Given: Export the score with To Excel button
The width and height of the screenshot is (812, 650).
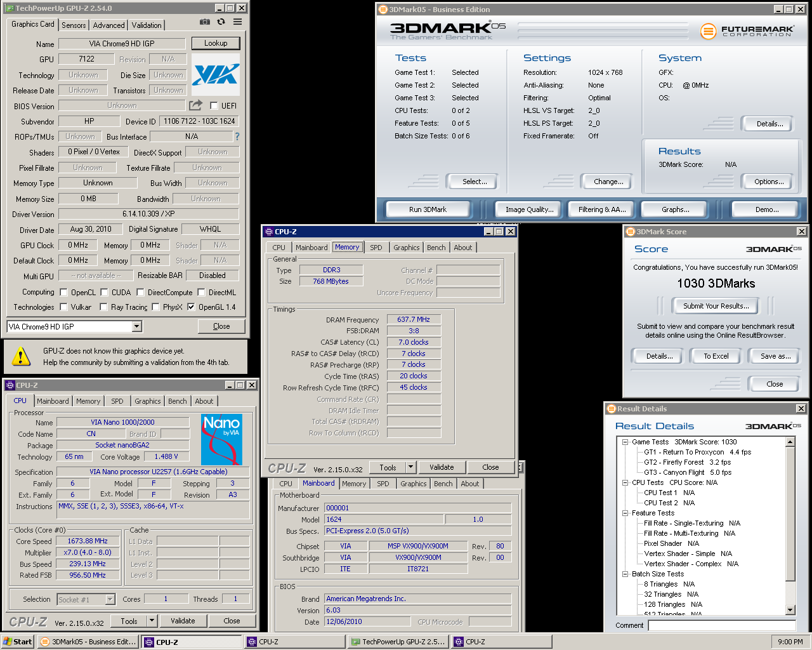Looking at the screenshot, I should pos(716,356).
